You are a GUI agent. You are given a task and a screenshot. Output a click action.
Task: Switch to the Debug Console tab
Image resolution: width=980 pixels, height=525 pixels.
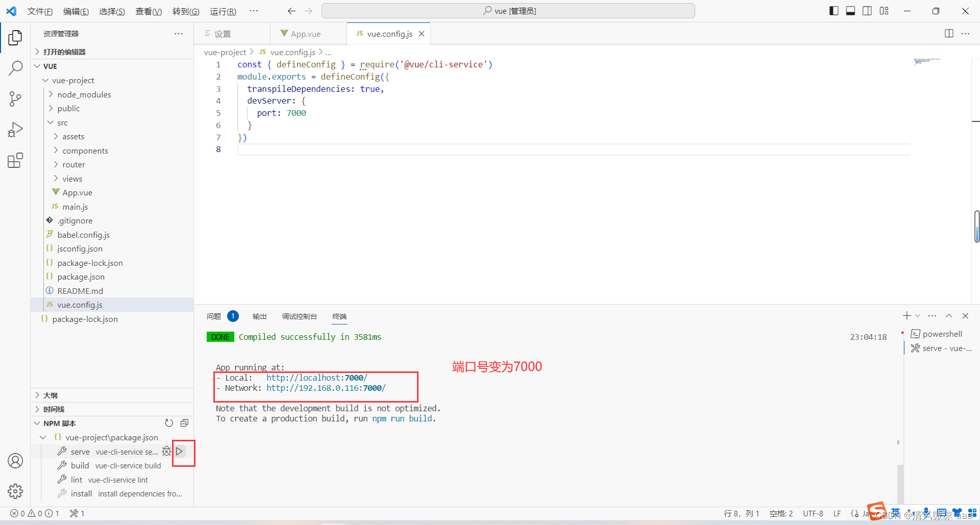[300, 316]
